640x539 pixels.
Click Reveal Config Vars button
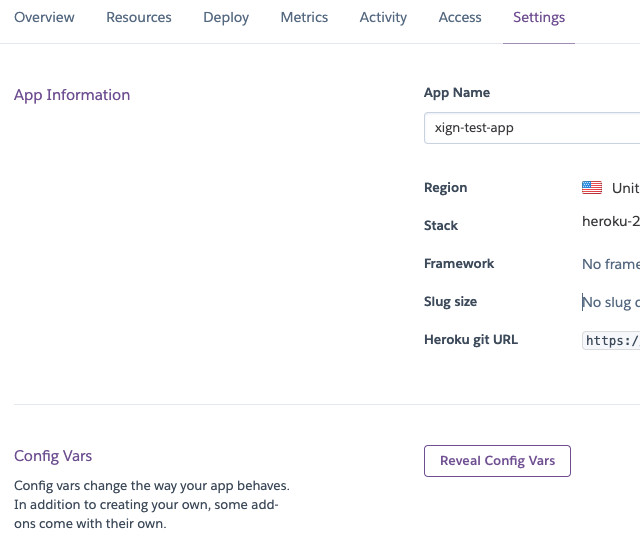coord(497,461)
